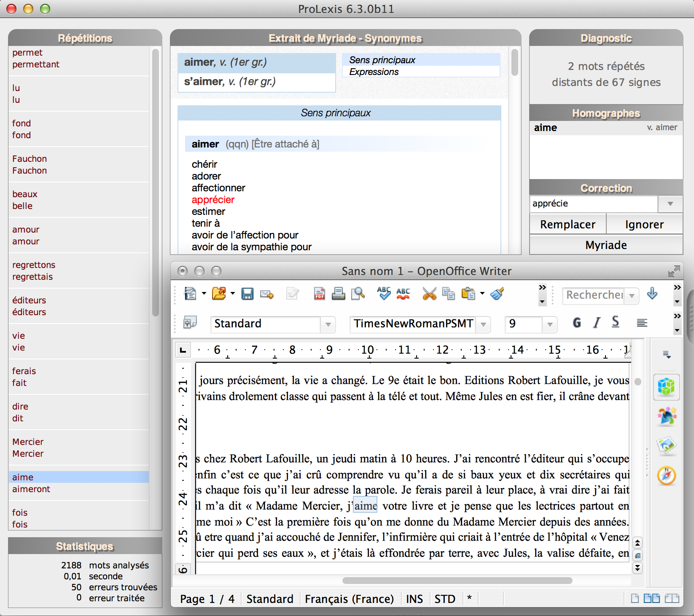Image resolution: width=694 pixels, height=616 pixels.
Task: Open the TimesNewRomanPSMT font dropdown
Action: (484, 324)
